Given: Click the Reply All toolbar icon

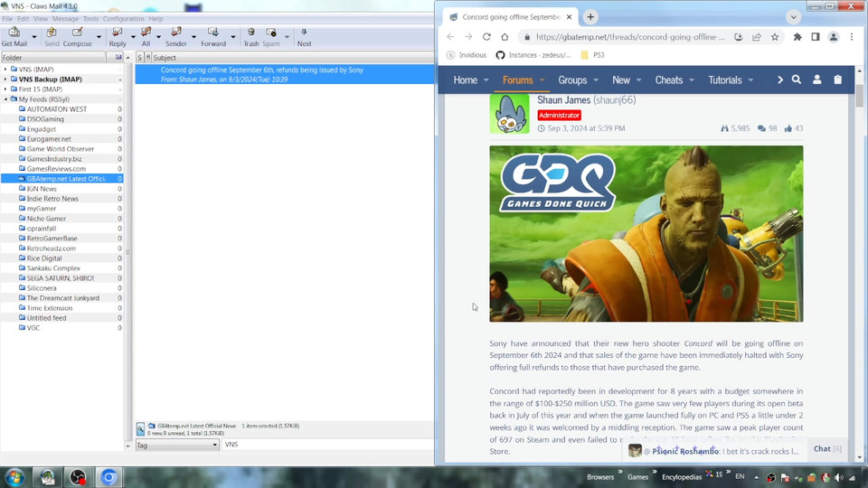Looking at the screenshot, I should pos(146,37).
